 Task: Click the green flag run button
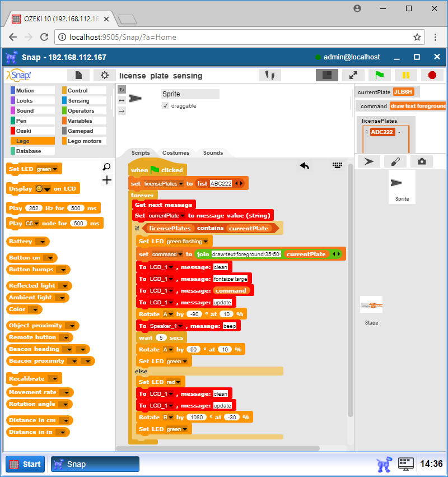[x=379, y=75]
